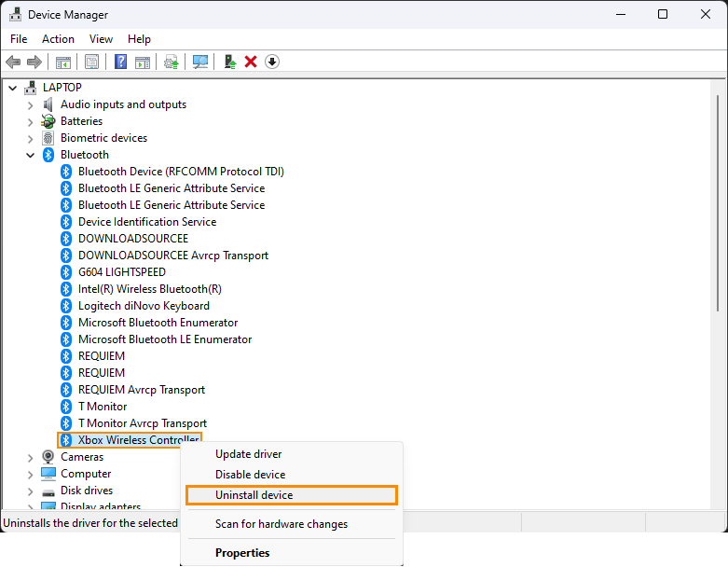Expand the Cameras category
728x567 pixels.
pyautogui.click(x=30, y=458)
